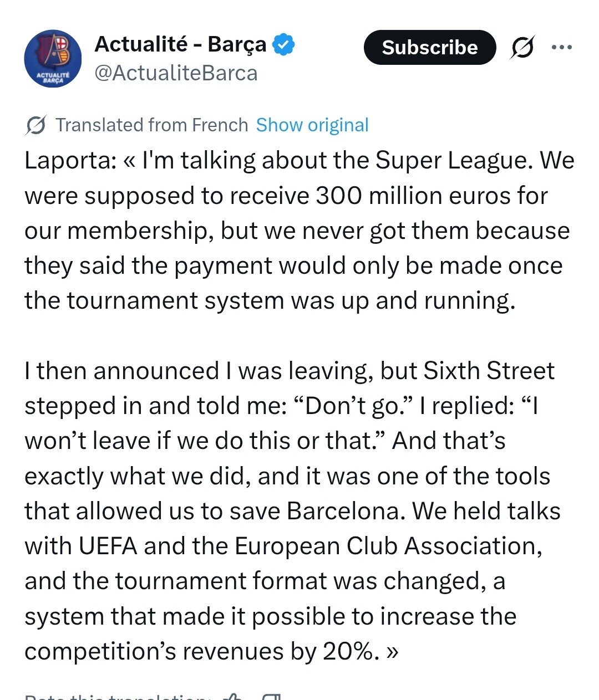
Task: Click the 'Translated from French' label
Action: click(x=151, y=125)
